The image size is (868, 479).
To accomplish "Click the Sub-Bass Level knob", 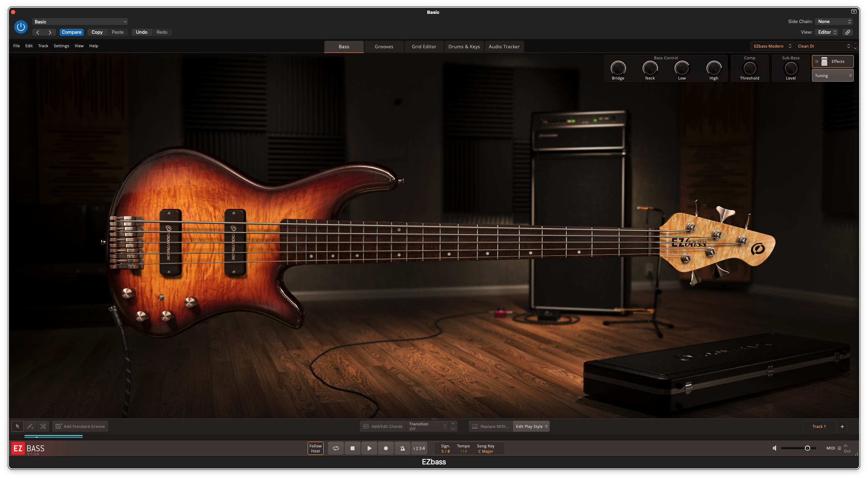I will point(791,68).
